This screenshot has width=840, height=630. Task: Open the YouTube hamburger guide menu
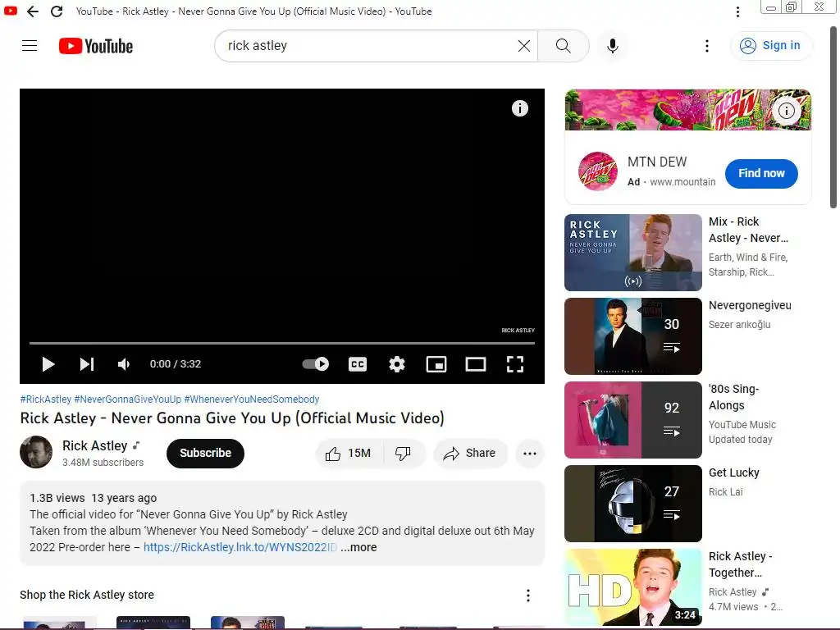point(30,46)
